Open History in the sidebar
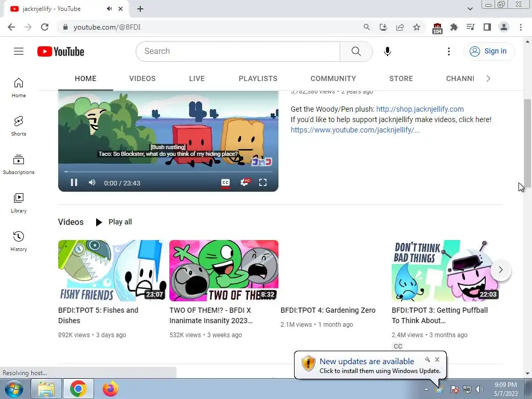Viewport: 532px width, 399px height. [19, 241]
